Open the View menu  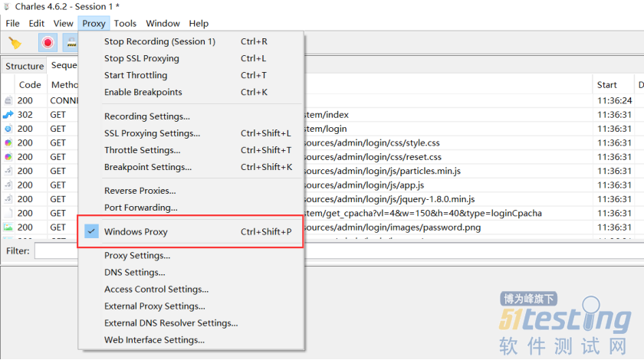pyautogui.click(x=63, y=24)
